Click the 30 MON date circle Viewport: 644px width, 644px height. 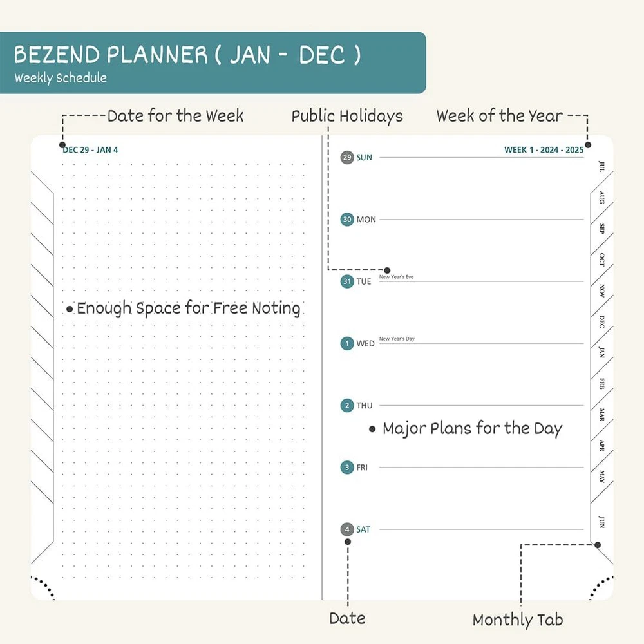click(x=347, y=220)
